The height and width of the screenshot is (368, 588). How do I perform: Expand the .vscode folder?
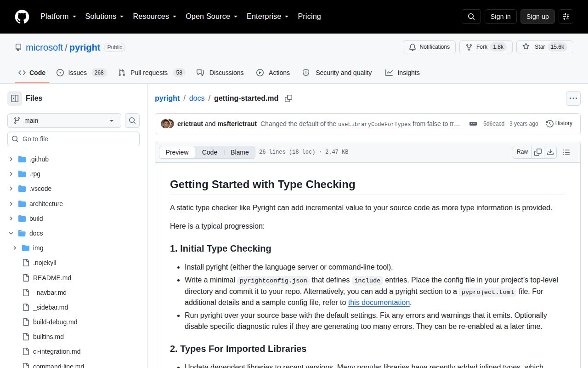click(x=11, y=189)
